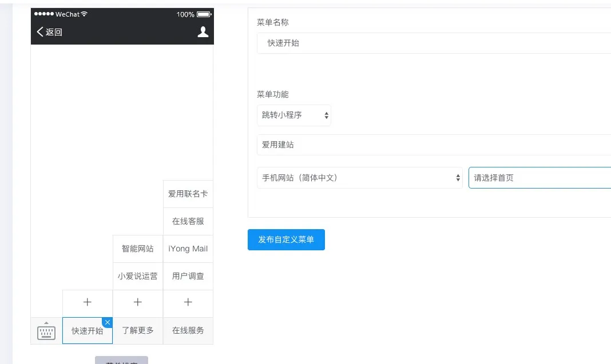Click the 菜单名称 field containing 快速开始

[x=434, y=43]
